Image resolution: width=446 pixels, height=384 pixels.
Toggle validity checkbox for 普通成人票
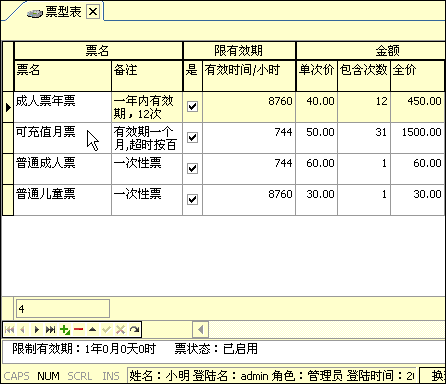pos(192,168)
